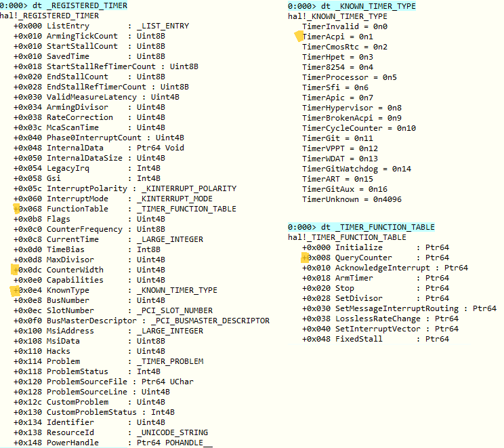Select the ArmingTickCount field
The image size is (504, 448).
(x=89, y=36)
